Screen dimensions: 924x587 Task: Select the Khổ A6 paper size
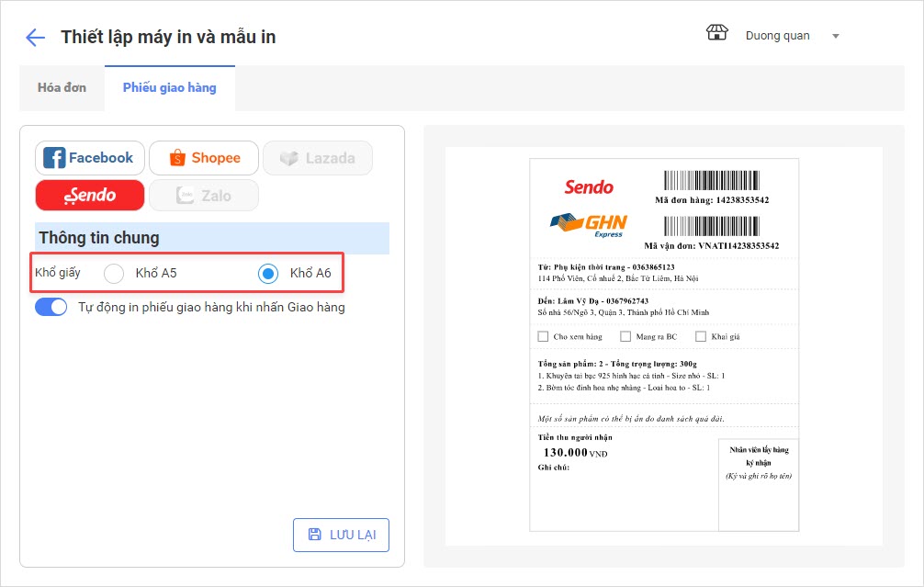[268, 273]
